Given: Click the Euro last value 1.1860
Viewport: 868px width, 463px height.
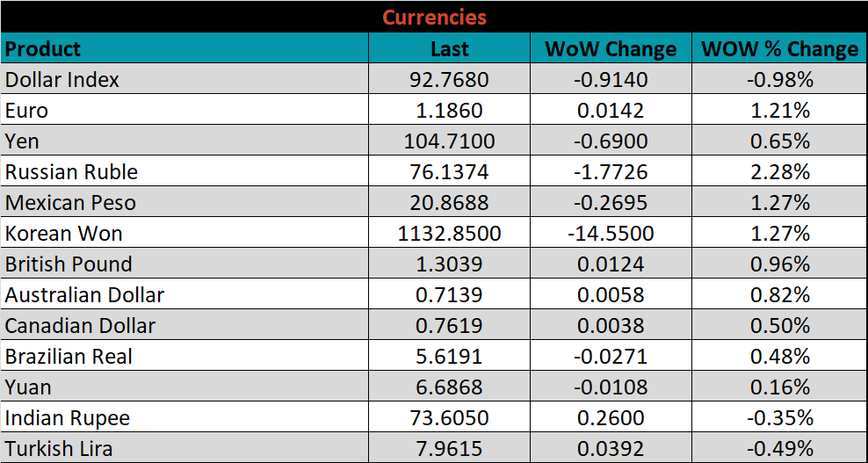Looking at the screenshot, I should (449, 111).
